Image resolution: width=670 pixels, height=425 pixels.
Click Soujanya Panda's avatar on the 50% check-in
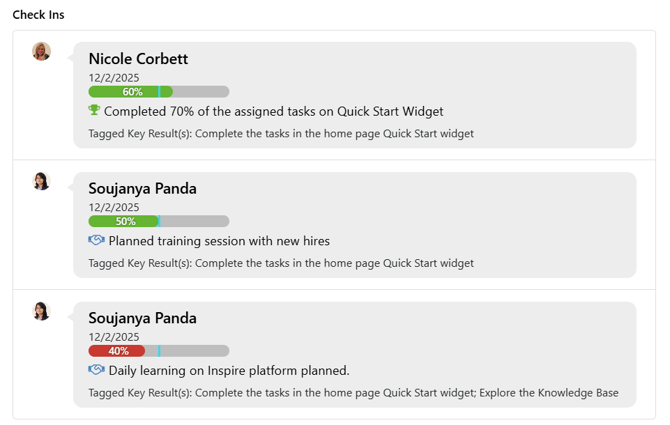[x=41, y=181]
